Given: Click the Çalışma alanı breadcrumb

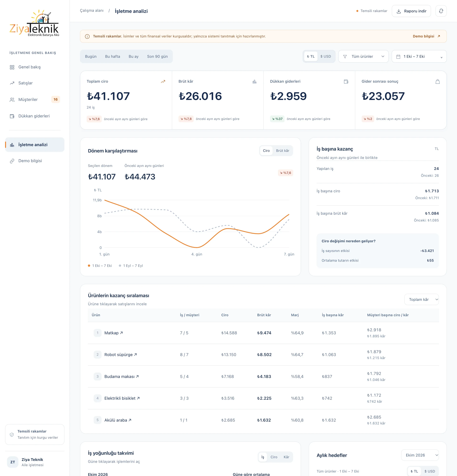Looking at the screenshot, I should click(x=92, y=10).
